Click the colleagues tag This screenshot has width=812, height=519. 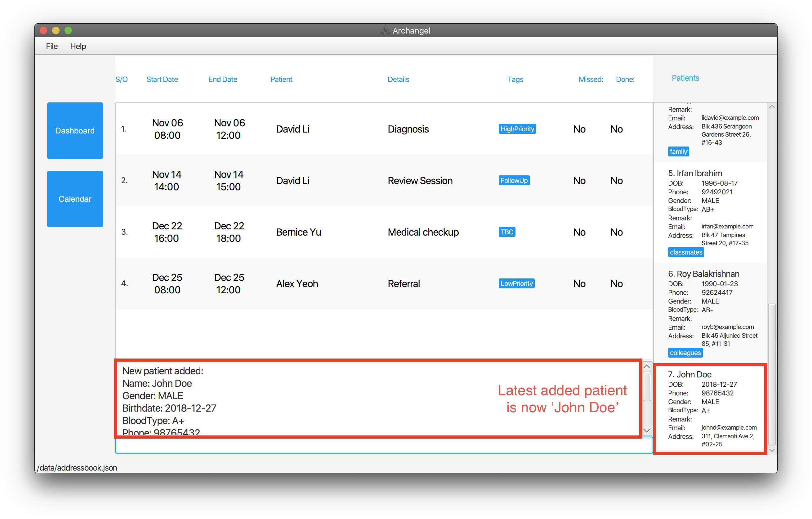(685, 353)
